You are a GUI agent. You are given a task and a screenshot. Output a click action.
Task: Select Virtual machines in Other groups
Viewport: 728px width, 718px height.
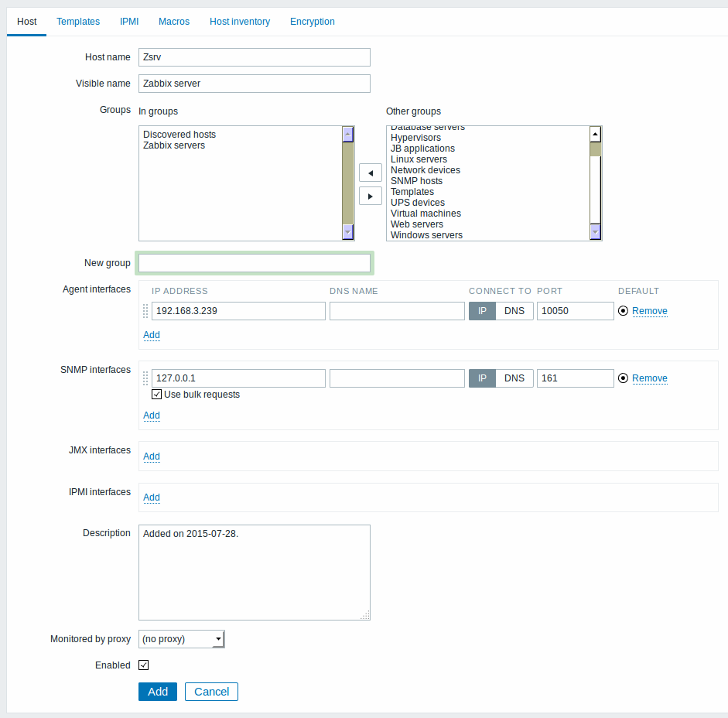point(426,214)
